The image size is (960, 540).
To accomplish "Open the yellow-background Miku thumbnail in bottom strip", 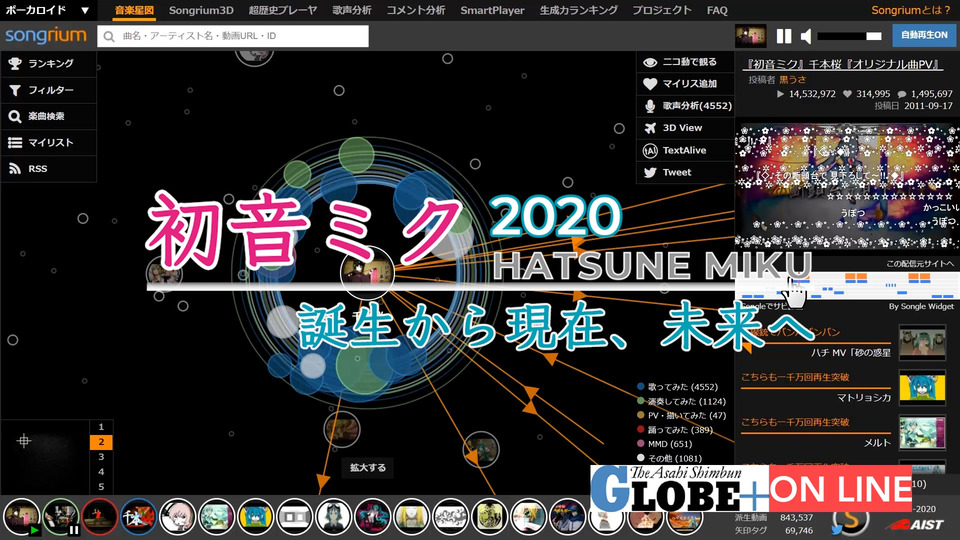I will [x=255, y=517].
